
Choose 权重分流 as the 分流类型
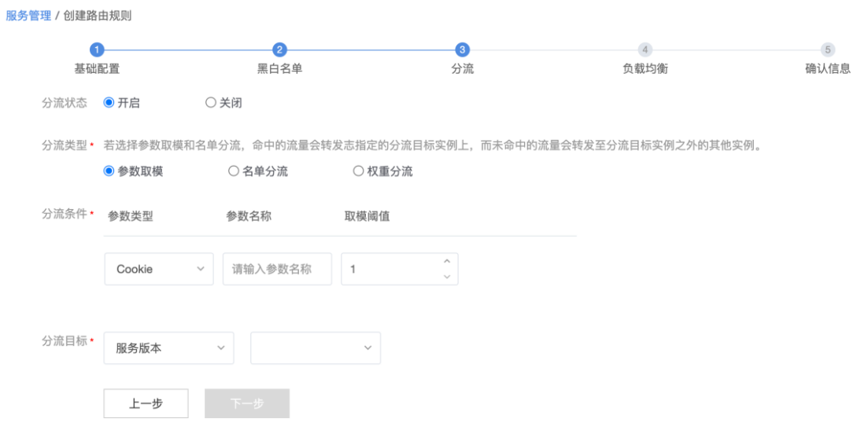(358, 171)
